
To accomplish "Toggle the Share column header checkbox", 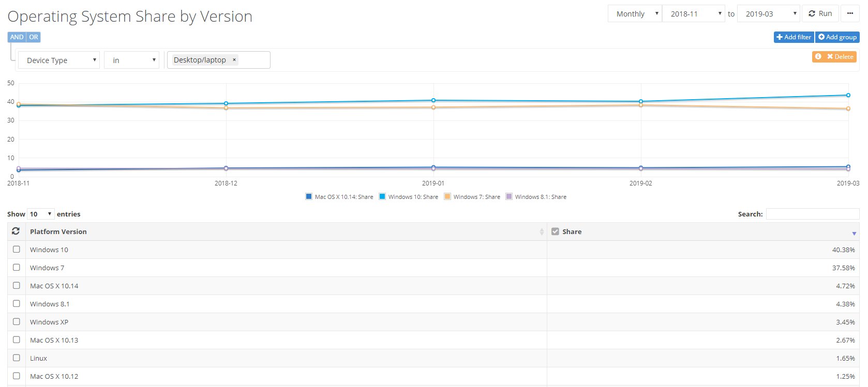I will tap(555, 231).
